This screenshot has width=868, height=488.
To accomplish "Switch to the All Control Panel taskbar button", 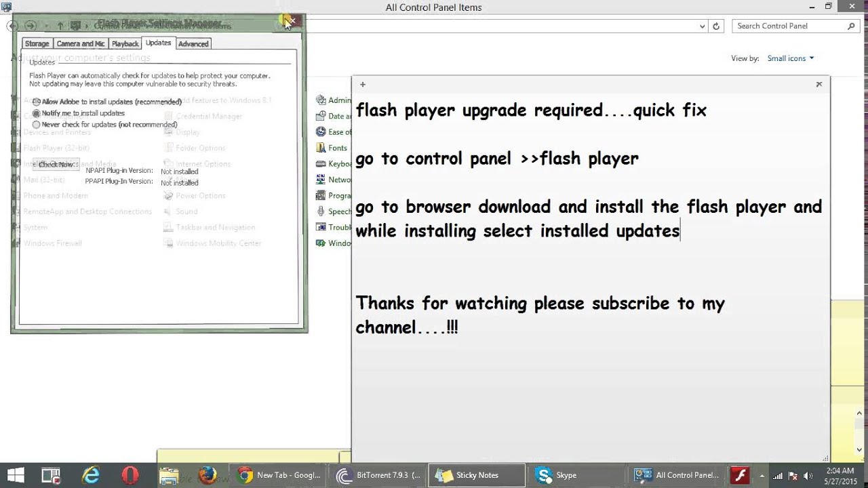I will pyautogui.click(x=677, y=475).
